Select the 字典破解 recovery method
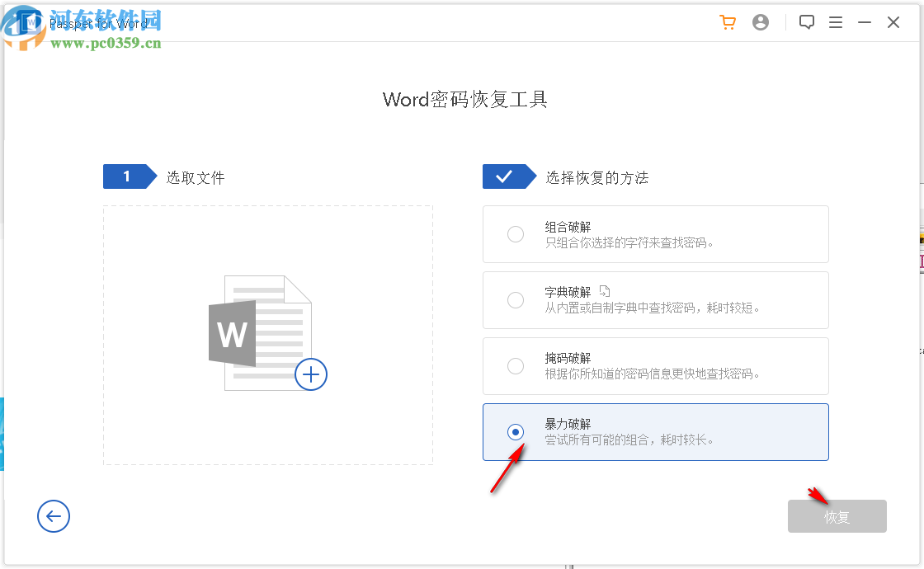 click(516, 300)
